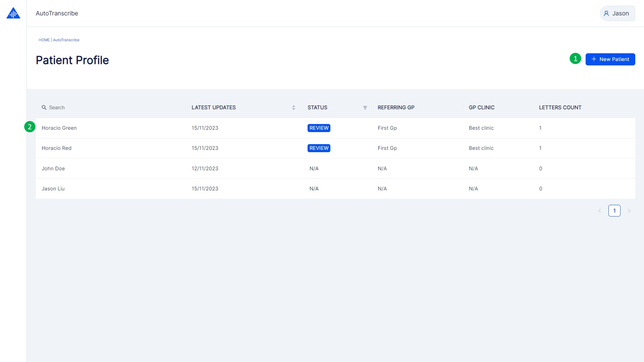Open Horacio Green patient row
The width and height of the screenshot is (644, 362).
59,128
